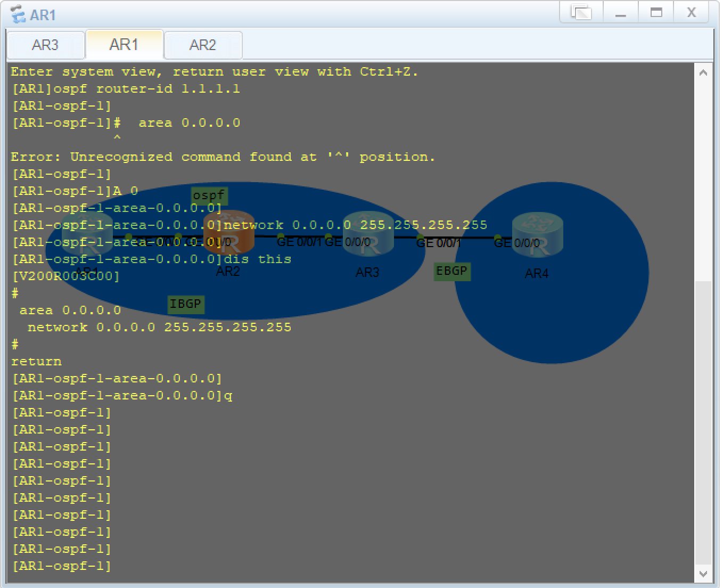The width and height of the screenshot is (723, 588).
Task: Click the green ospf label
Action: pos(209,195)
